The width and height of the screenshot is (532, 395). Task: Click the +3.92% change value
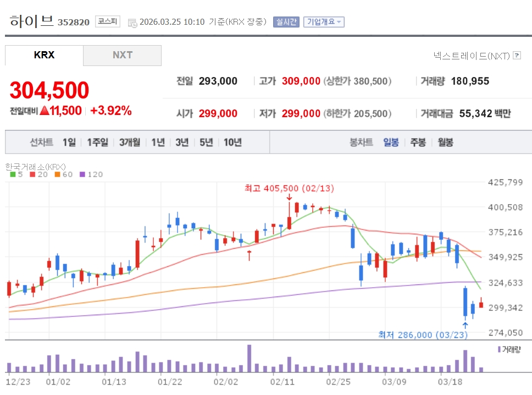[x=111, y=111]
